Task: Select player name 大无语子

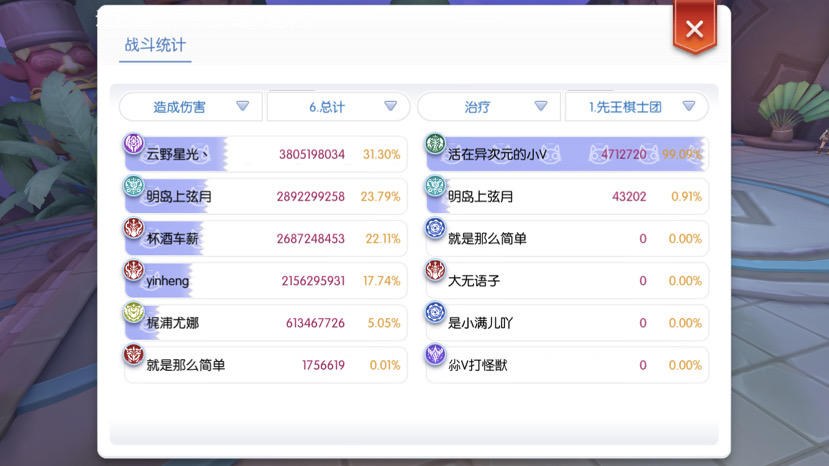Action: (474, 281)
